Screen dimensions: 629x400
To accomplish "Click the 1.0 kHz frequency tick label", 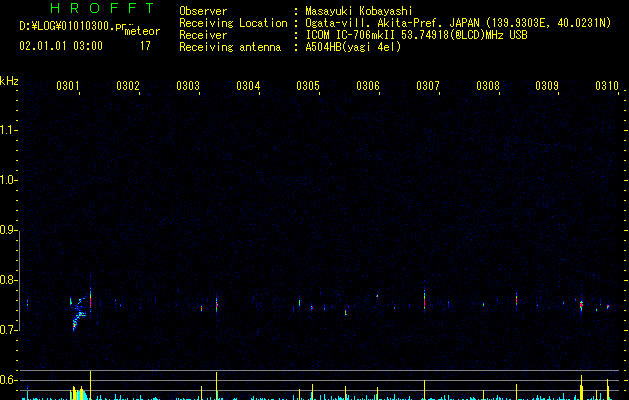I will pos(7,180).
